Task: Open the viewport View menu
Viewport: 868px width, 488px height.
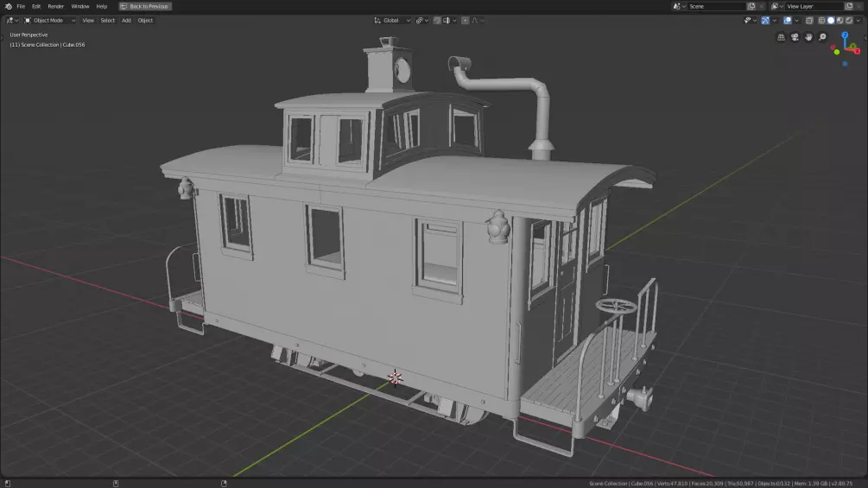Action: (x=88, y=21)
